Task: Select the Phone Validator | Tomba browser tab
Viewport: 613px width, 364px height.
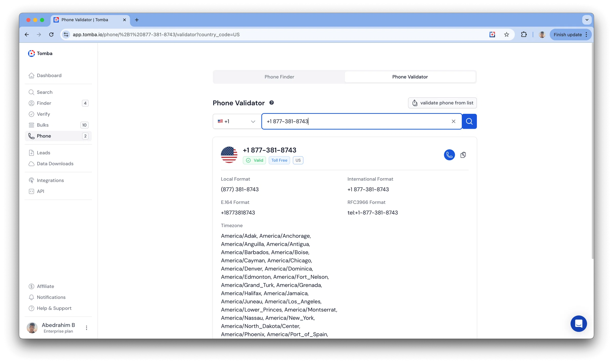Action: coord(90,20)
